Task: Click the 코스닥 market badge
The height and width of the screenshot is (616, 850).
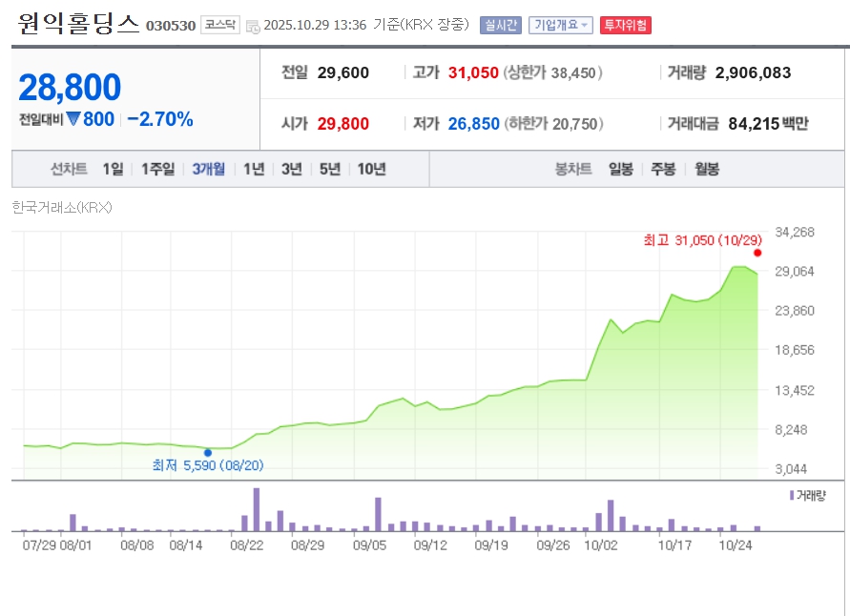Action: 219,25
